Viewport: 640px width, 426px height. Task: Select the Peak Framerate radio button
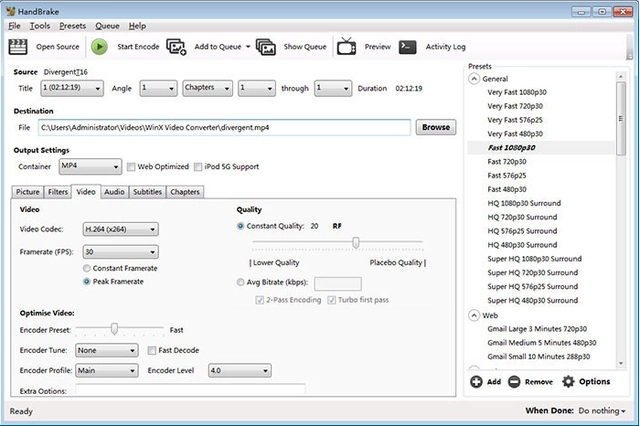click(87, 282)
